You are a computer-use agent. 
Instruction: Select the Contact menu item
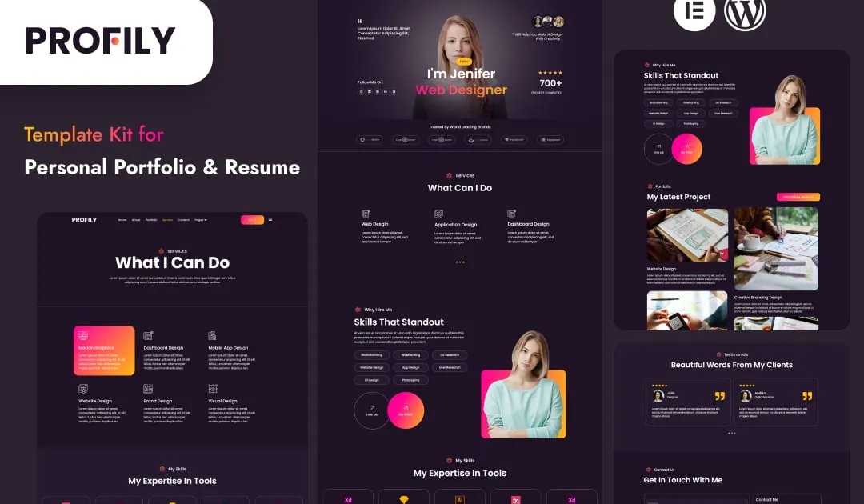(x=183, y=220)
